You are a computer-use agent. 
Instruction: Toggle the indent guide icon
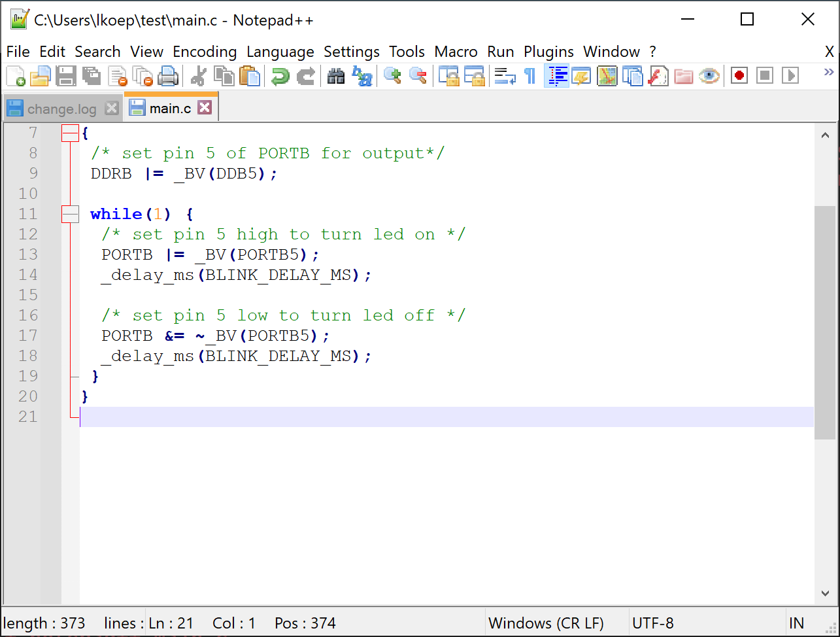click(556, 76)
